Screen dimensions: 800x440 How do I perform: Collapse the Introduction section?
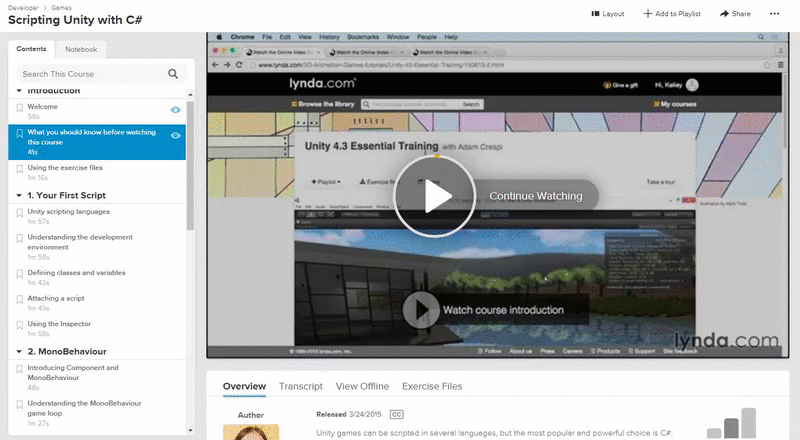(19, 91)
